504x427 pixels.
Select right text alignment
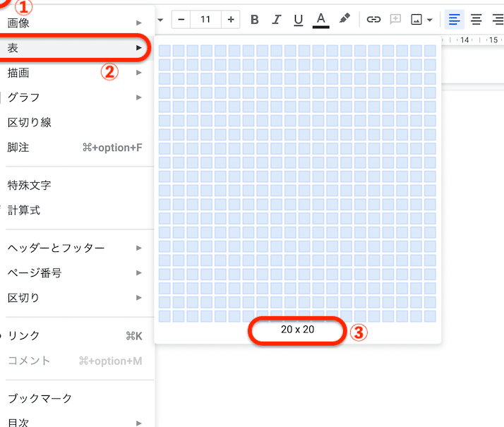pyautogui.click(x=498, y=20)
